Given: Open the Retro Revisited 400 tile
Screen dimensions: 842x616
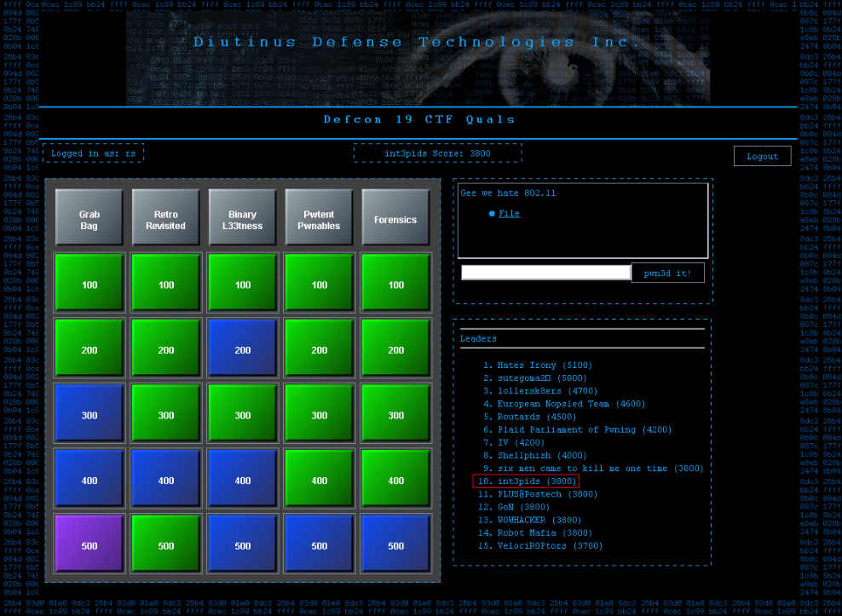Looking at the screenshot, I should [166, 479].
